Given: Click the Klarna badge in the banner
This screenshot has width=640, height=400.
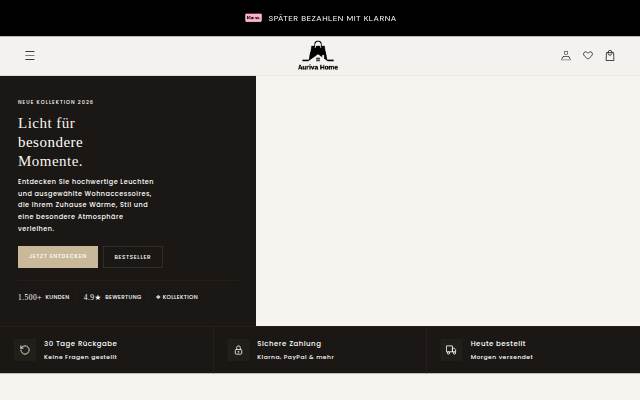Looking at the screenshot, I should point(253,18).
